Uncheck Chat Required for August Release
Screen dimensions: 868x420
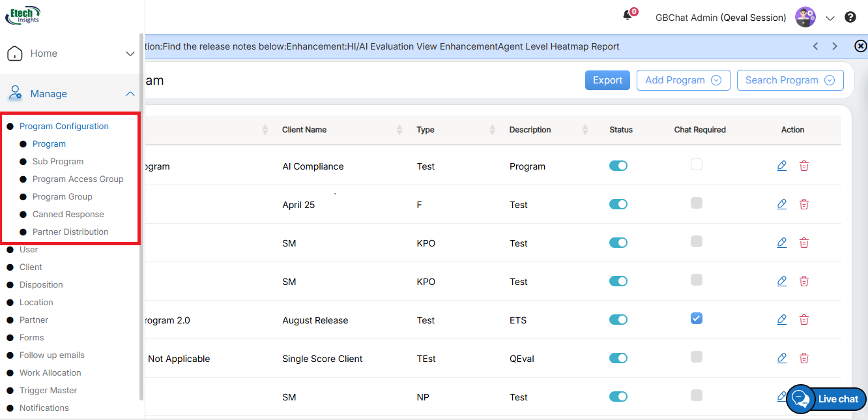(697, 318)
